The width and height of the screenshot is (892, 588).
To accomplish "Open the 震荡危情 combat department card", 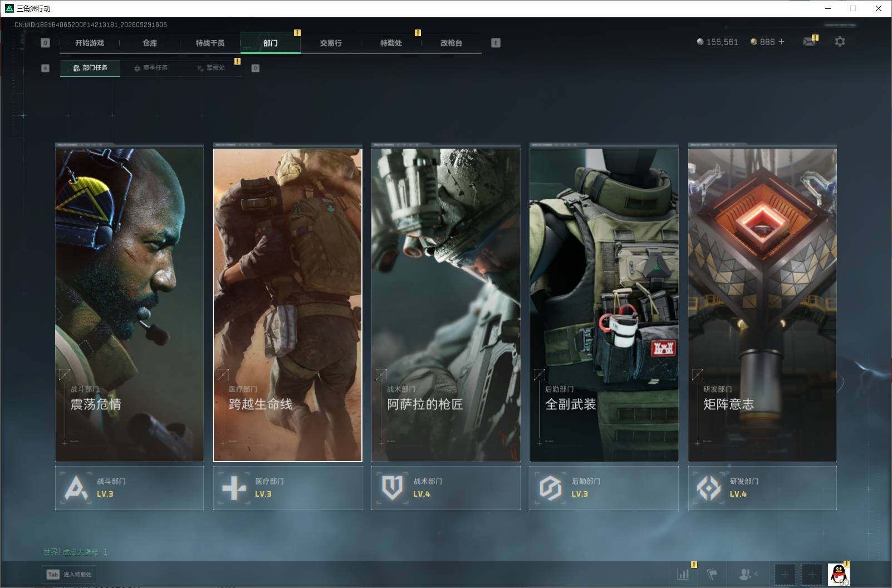I will point(129,305).
